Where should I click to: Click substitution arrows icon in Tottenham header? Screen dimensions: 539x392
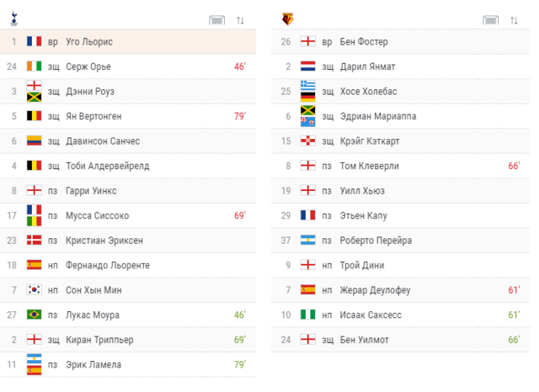(x=240, y=20)
